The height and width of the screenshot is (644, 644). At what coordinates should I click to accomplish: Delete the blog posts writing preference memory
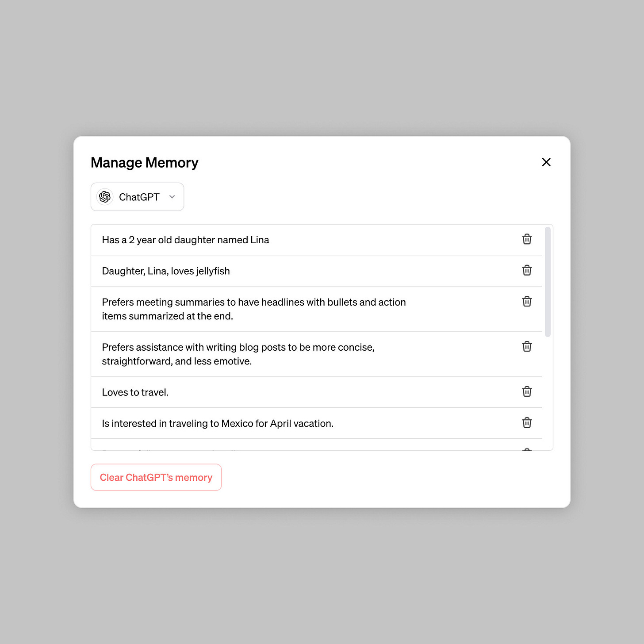(526, 346)
